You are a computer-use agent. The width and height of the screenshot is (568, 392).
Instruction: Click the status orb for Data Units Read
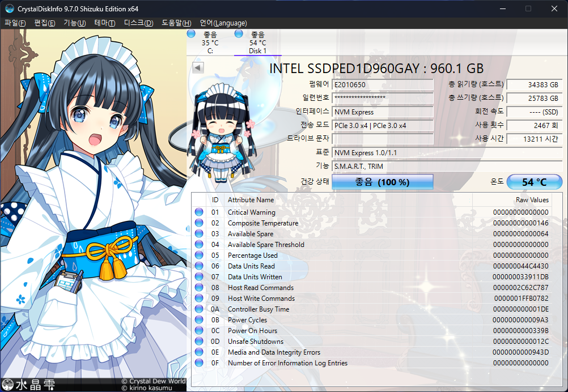[199, 266]
